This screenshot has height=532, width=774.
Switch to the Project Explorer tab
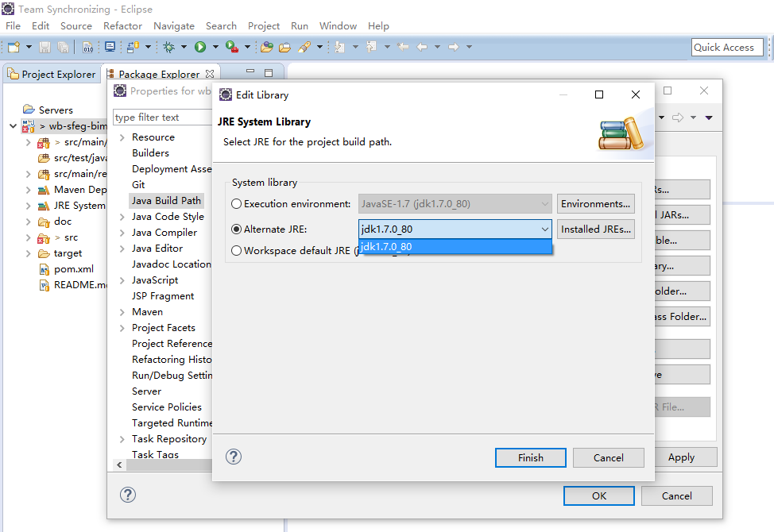coord(52,74)
